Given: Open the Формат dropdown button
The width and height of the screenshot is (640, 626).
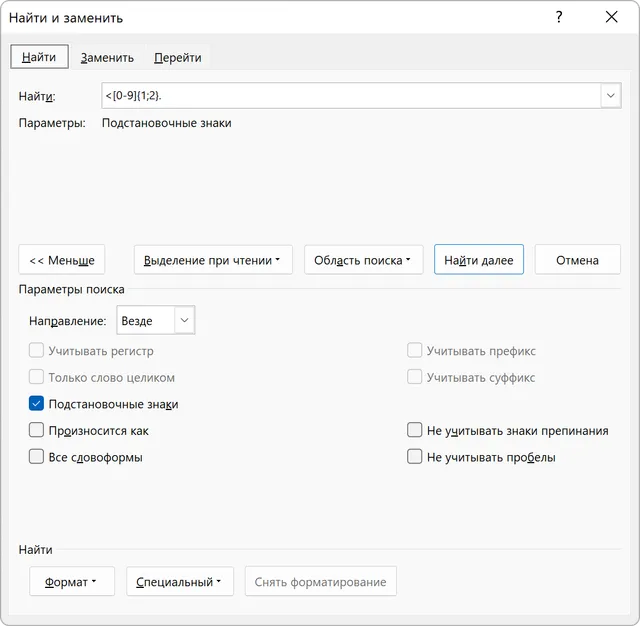Looking at the screenshot, I should pyautogui.click(x=72, y=581).
